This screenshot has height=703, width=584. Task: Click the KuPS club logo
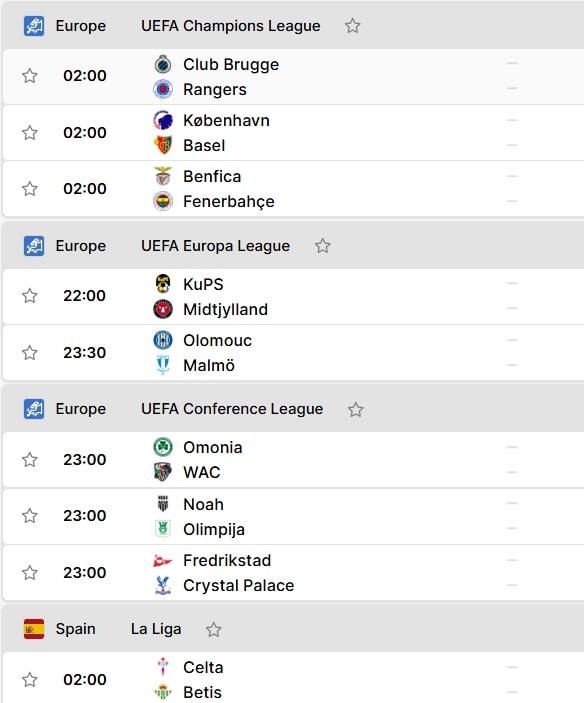(x=163, y=284)
